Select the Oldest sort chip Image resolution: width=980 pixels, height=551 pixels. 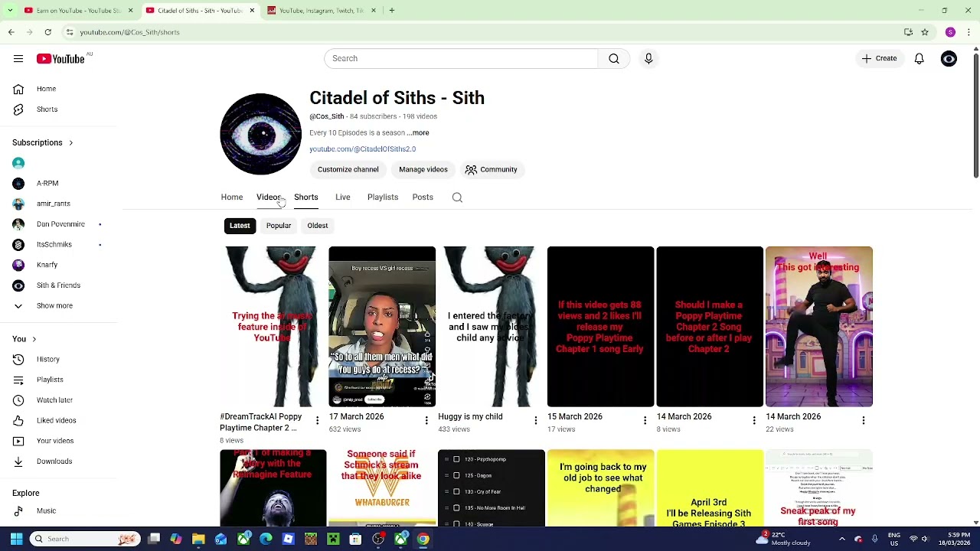click(x=318, y=226)
